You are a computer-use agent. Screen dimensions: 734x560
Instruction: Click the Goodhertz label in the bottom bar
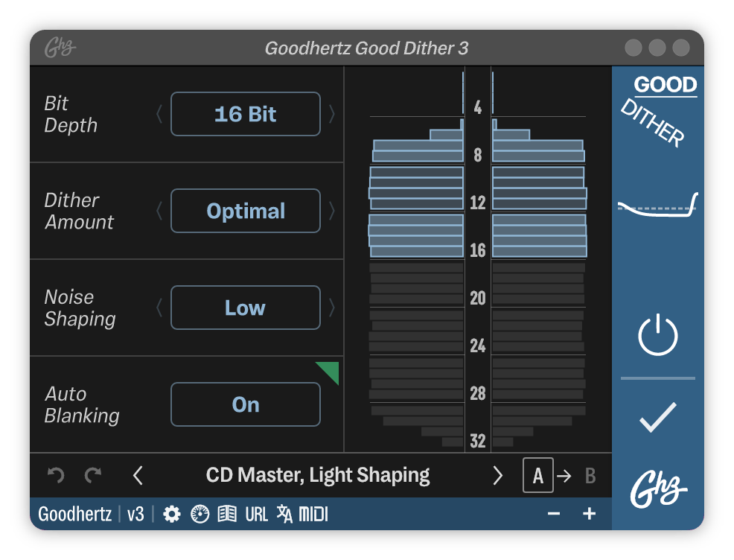(75, 514)
